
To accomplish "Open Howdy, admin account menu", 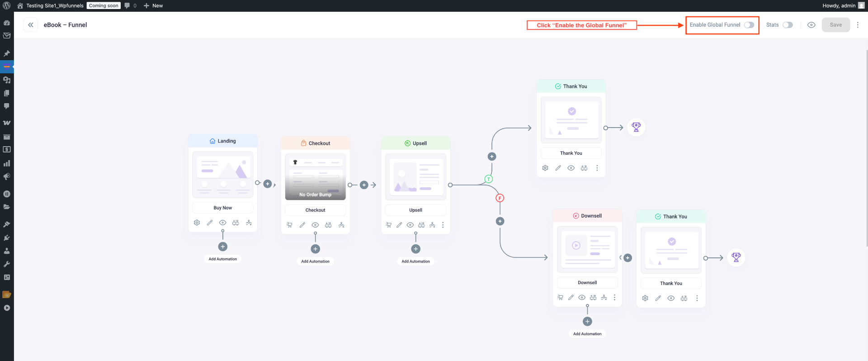I will (843, 5).
